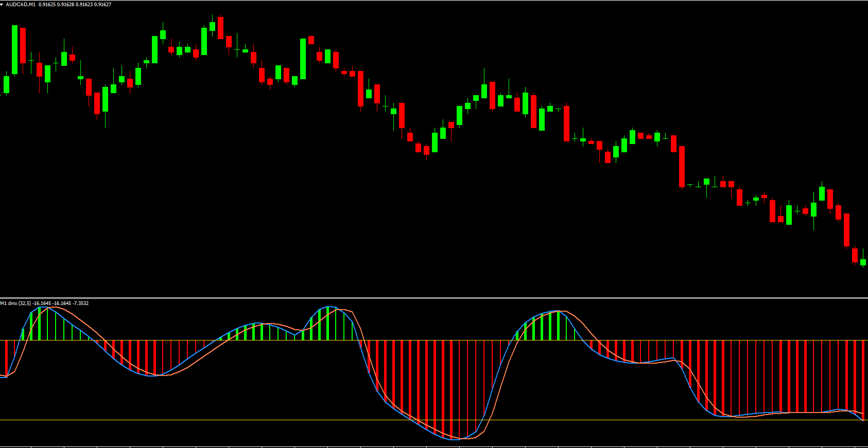Click the rightmost red dmx histogram bar
Image resolution: width=868 pixels, height=448 pixels.
(863, 380)
